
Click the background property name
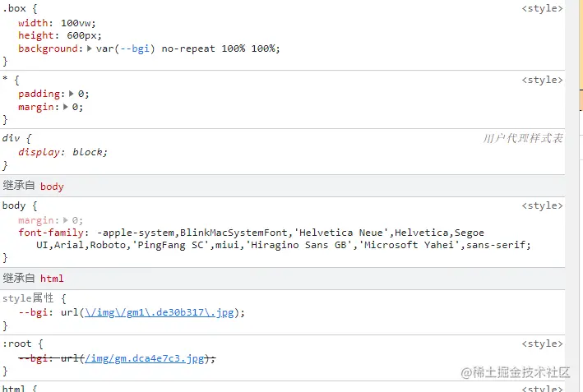point(49,48)
